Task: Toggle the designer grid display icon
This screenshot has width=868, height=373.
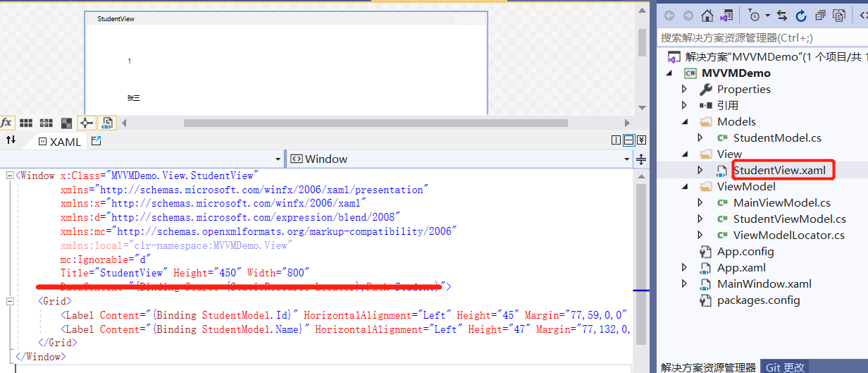Action: click(x=26, y=123)
